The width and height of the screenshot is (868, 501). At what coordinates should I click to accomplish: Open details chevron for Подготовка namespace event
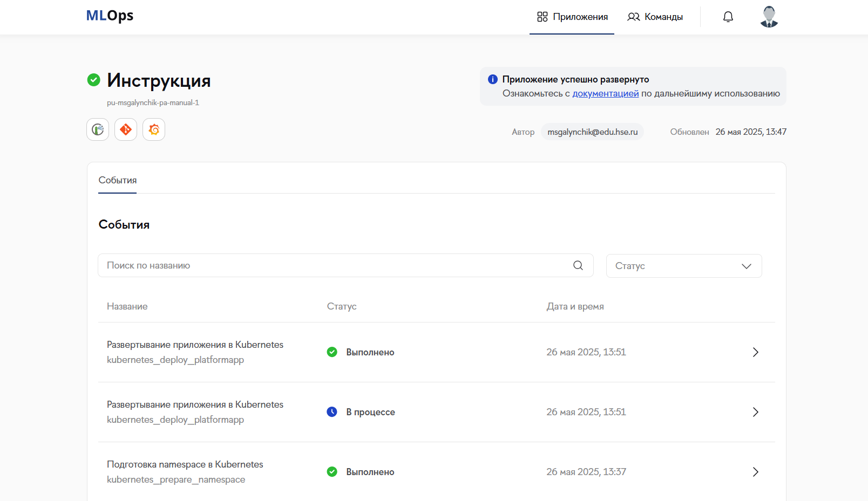(x=755, y=472)
